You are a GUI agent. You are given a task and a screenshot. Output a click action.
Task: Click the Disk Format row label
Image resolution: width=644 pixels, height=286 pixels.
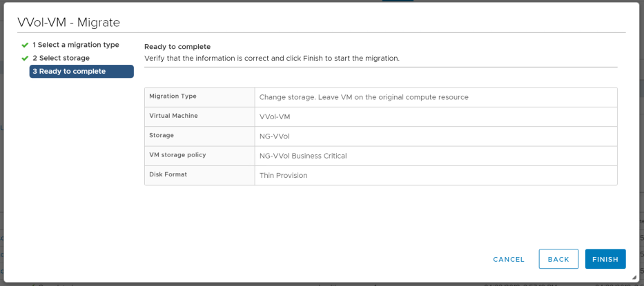coord(168,174)
